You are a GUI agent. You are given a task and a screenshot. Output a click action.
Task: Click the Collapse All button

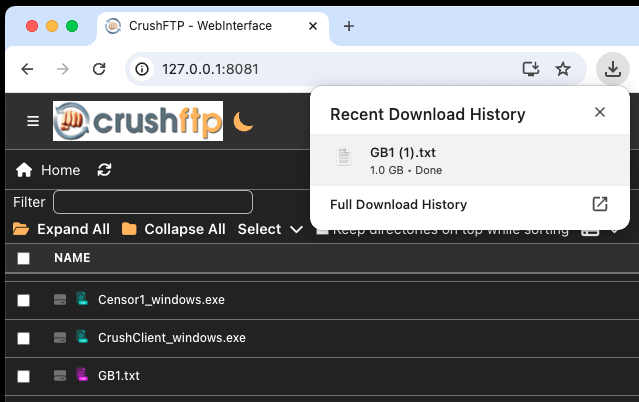[174, 229]
